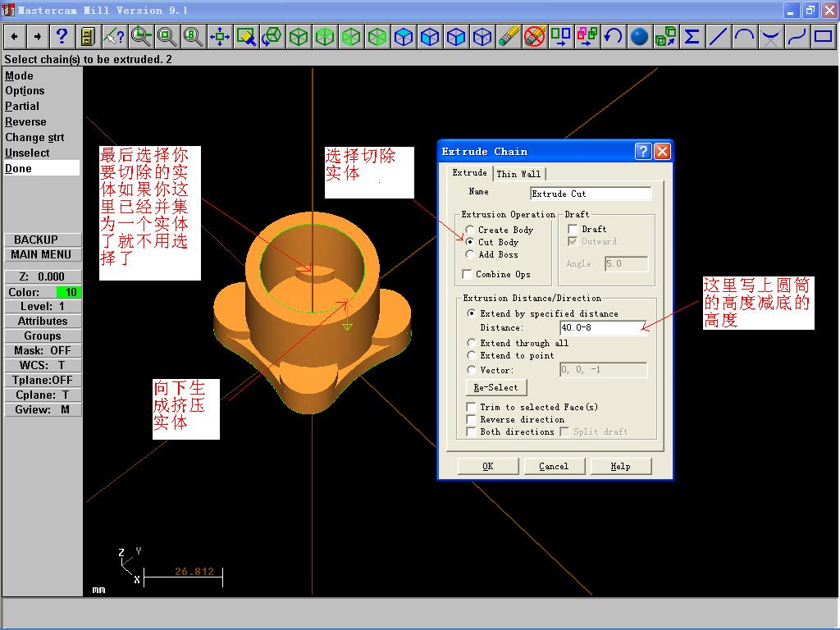Click the MAIN MENU button
The width and height of the screenshot is (840, 630).
[x=43, y=254]
